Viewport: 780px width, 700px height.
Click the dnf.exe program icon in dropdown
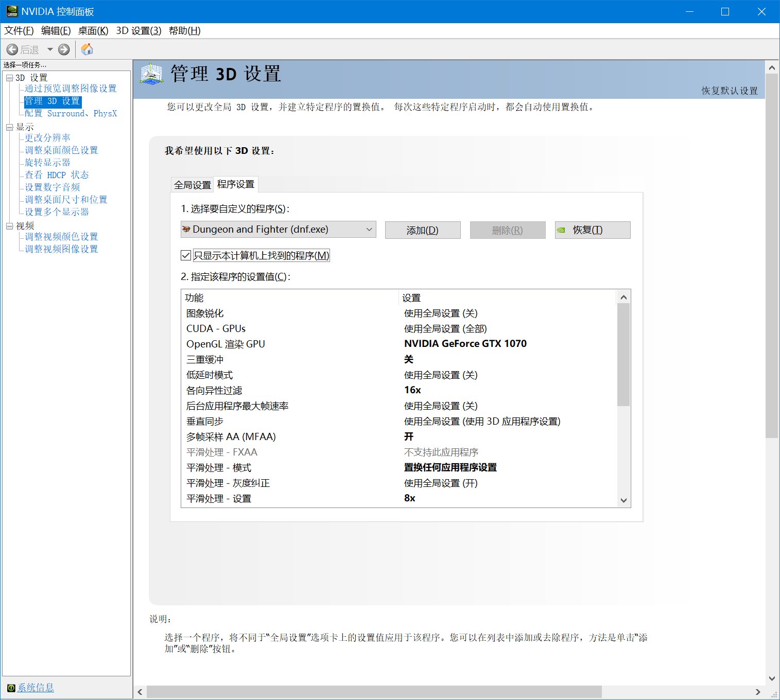coord(186,229)
